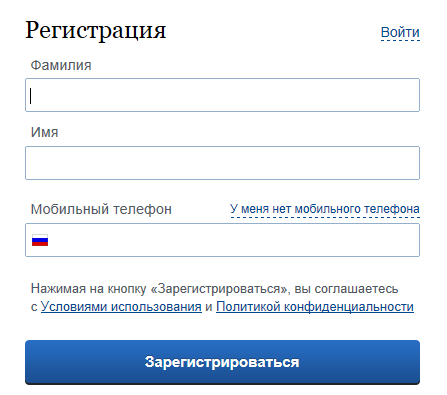Image resolution: width=447 pixels, height=395 pixels.
Task: Focus the Фамилия text field
Action: (222, 95)
